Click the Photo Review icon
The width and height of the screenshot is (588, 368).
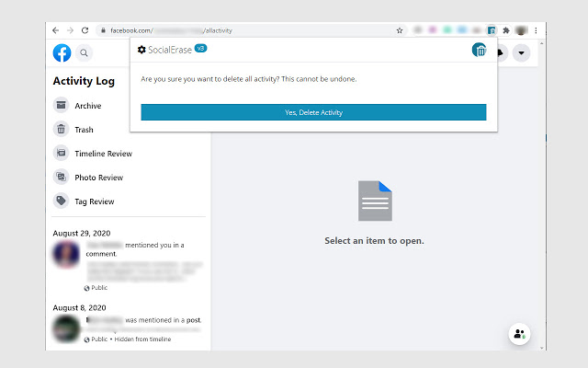click(62, 177)
